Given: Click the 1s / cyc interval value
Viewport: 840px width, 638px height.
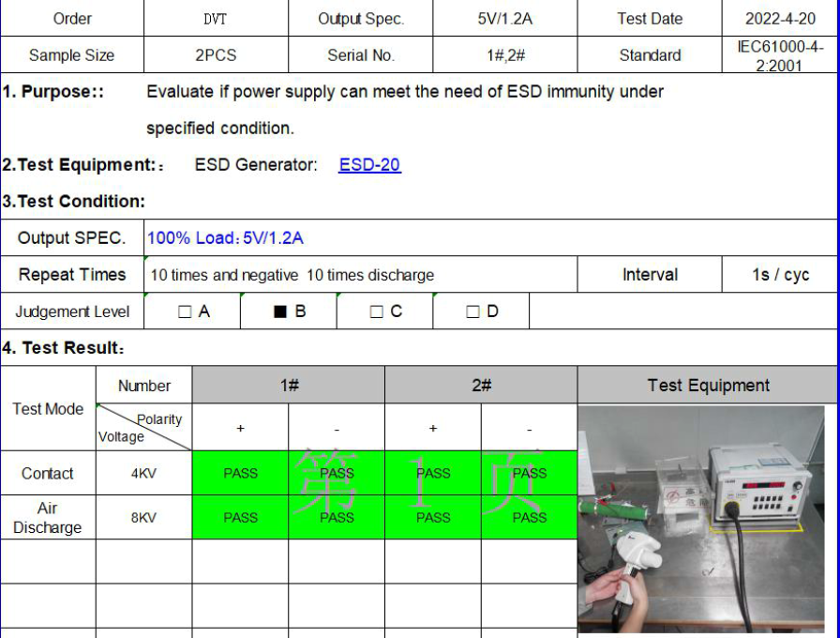Looking at the screenshot, I should tap(780, 275).
